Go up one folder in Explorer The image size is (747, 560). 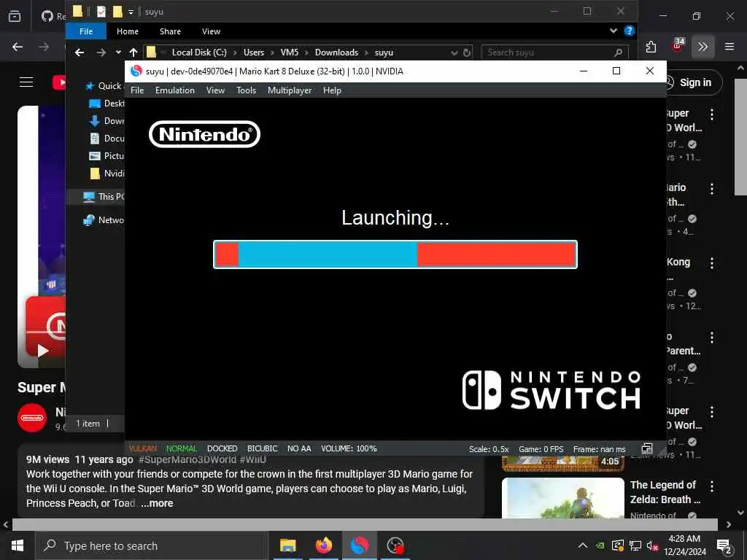pos(133,52)
